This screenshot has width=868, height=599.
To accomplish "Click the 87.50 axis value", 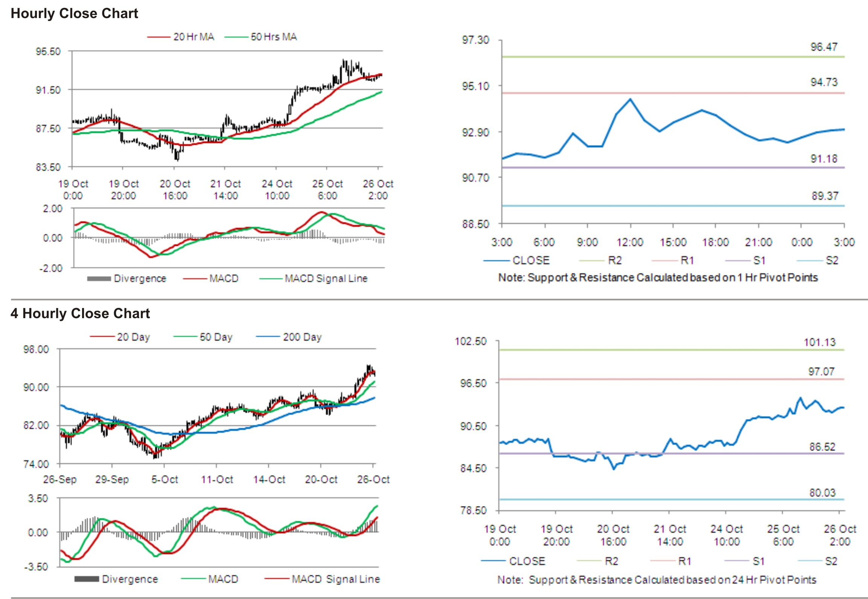I will 48,129.
